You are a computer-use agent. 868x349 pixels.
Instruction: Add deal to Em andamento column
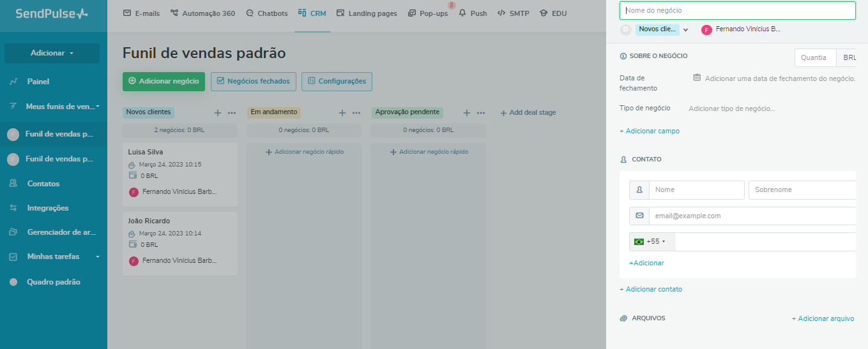(x=342, y=113)
